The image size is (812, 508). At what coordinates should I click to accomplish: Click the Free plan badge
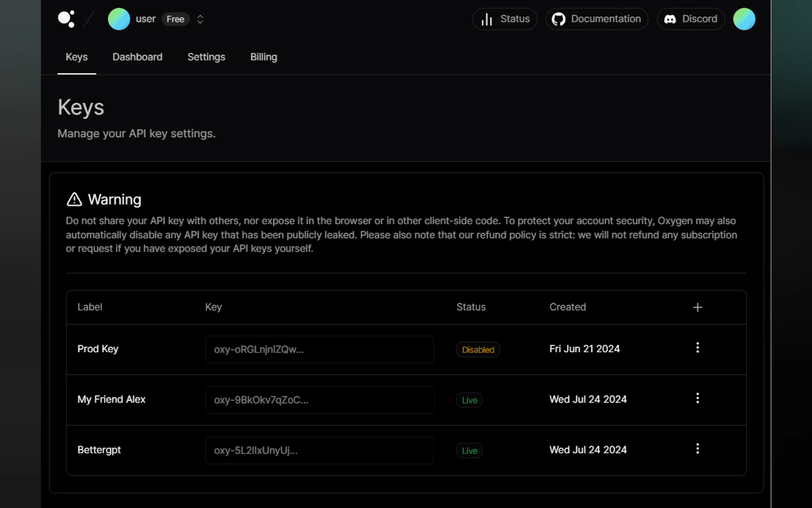coord(175,19)
